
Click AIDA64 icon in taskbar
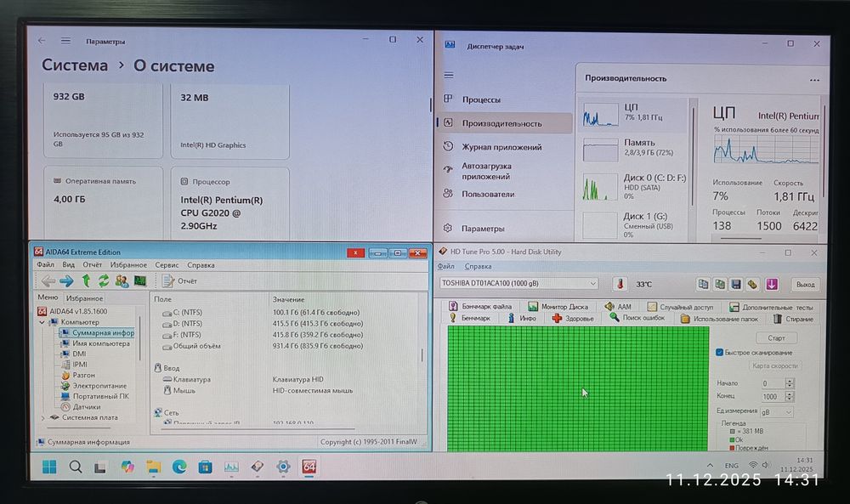tap(309, 467)
